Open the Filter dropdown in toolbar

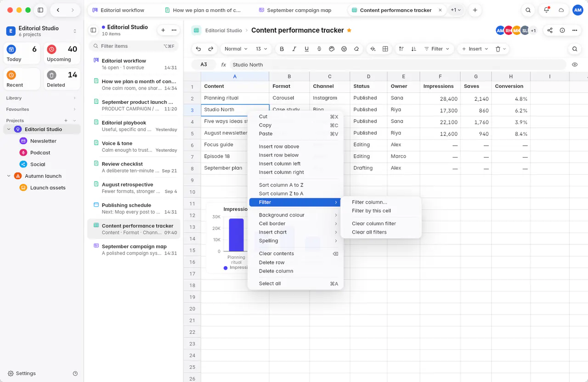pos(436,49)
